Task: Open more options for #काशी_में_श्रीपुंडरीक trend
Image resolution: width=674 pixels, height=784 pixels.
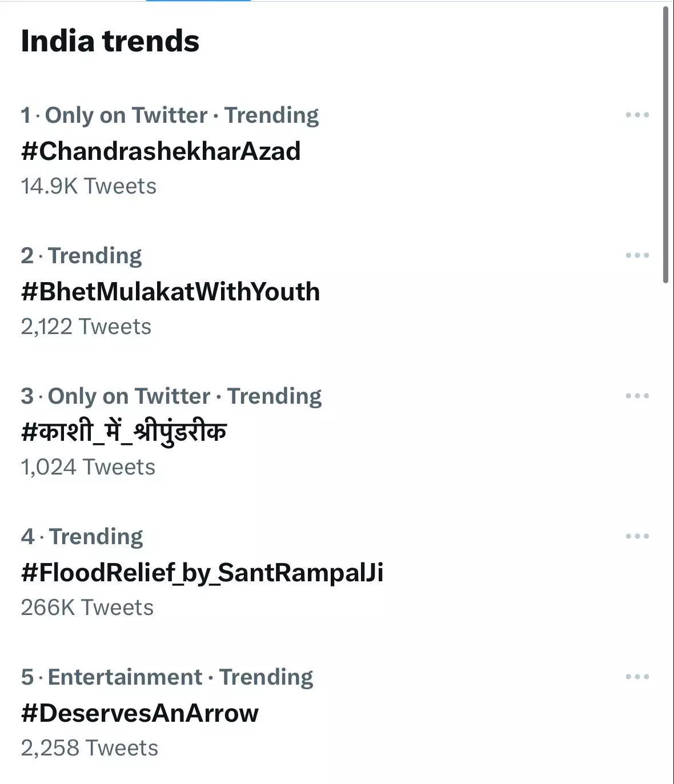Action: point(637,396)
